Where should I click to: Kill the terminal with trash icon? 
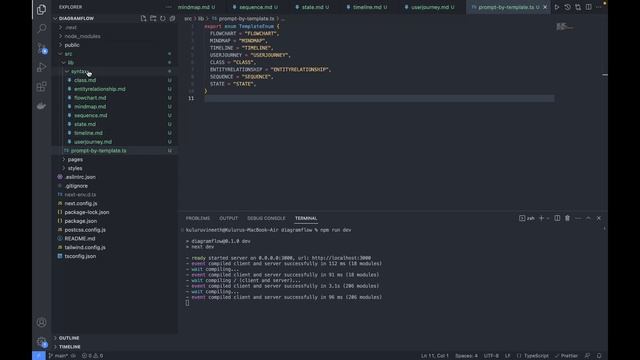[567, 218]
